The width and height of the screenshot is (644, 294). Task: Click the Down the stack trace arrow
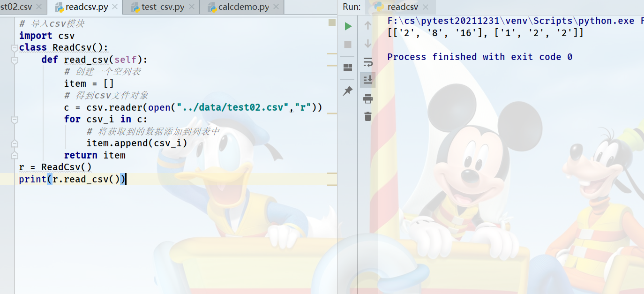tap(368, 44)
